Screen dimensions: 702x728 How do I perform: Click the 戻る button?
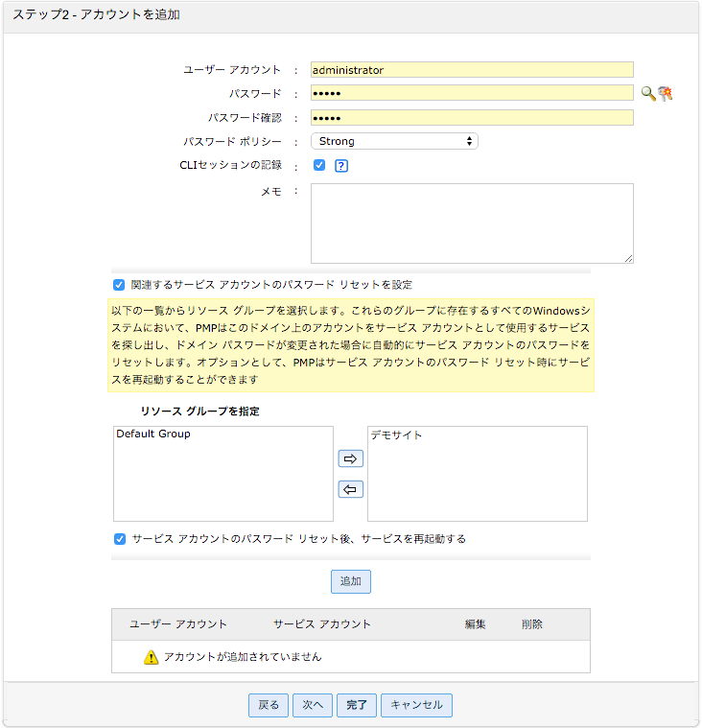click(269, 705)
